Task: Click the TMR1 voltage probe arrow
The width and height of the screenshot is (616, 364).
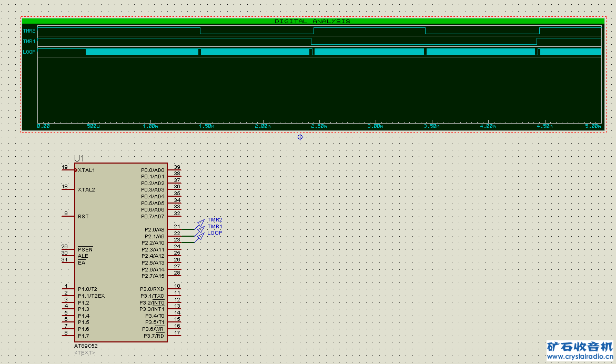Action: tap(200, 230)
